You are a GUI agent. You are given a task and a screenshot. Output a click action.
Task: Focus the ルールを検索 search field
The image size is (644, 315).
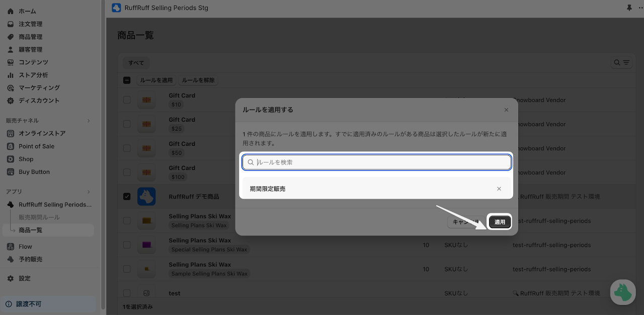376,162
